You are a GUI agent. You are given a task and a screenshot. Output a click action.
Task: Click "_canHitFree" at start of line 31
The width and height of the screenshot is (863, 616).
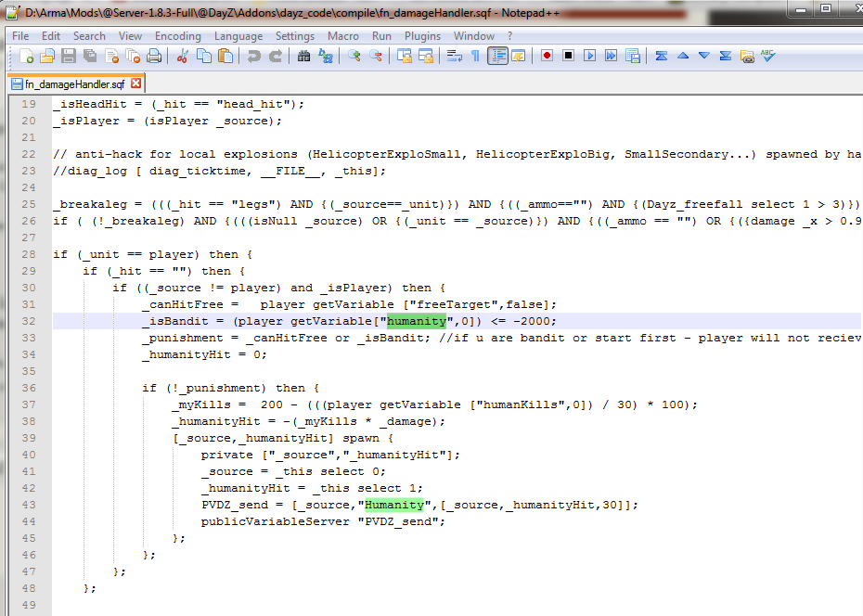tap(183, 304)
